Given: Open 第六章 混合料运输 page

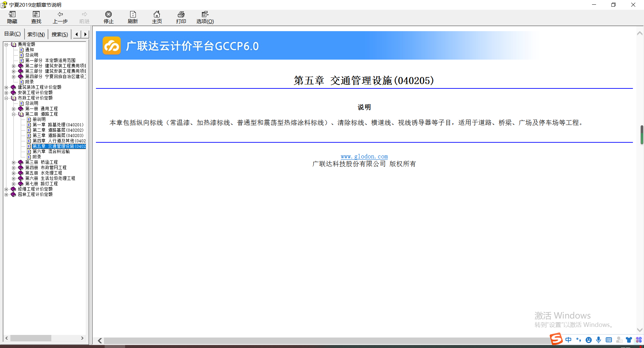Looking at the screenshot, I should click(51, 151).
